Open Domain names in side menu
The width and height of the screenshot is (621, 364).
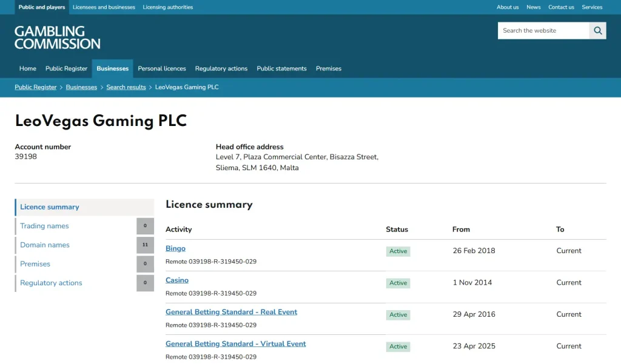click(x=45, y=245)
